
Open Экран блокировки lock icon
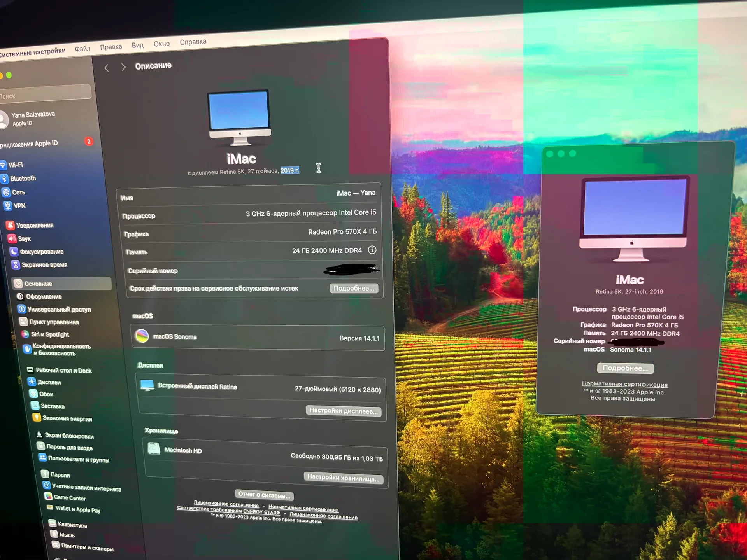click(x=39, y=434)
